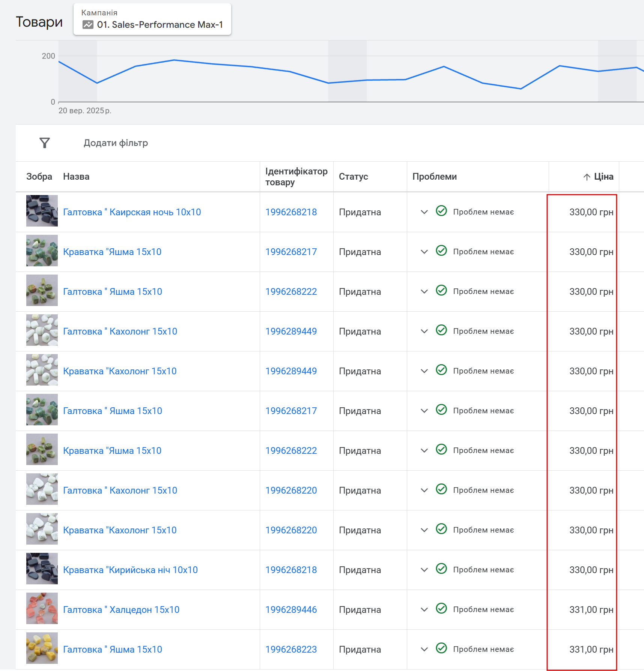Click the sort arrow next to Ціна

587,177
